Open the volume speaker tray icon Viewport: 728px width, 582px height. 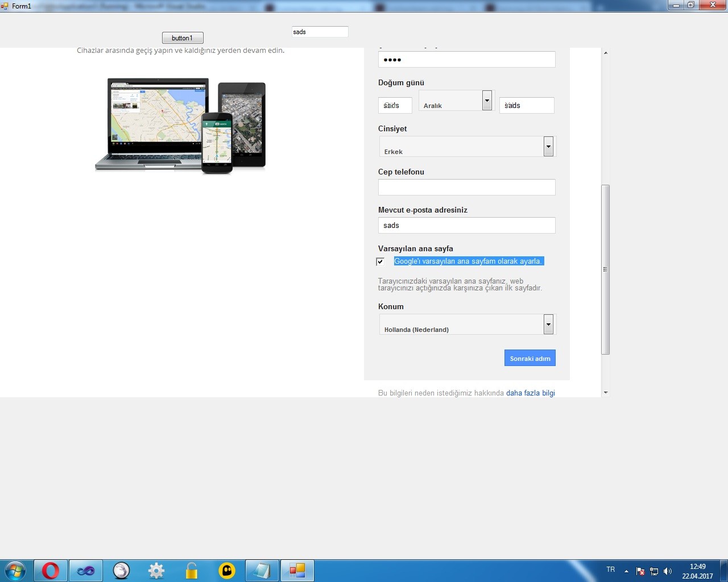[668, 571]
